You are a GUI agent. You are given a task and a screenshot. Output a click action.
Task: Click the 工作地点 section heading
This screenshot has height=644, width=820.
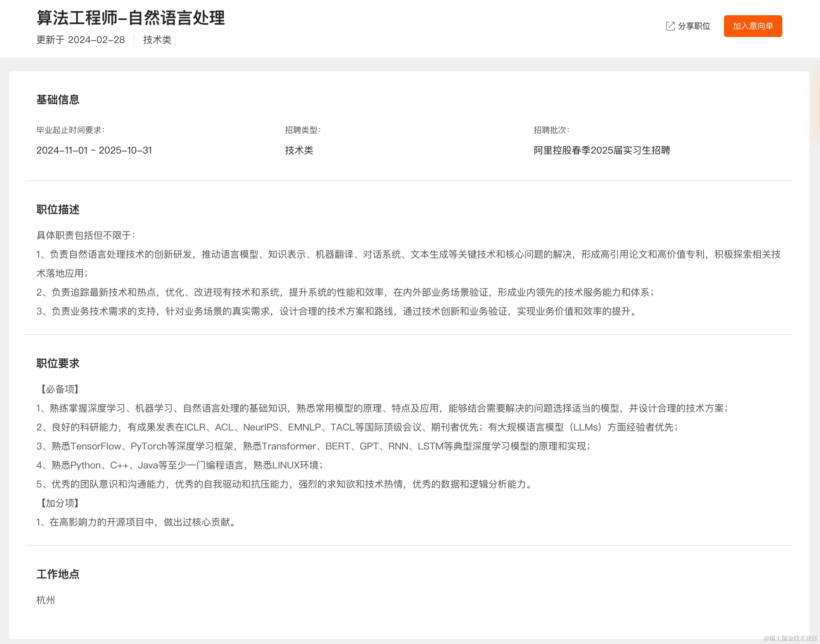tap(58, 574)
